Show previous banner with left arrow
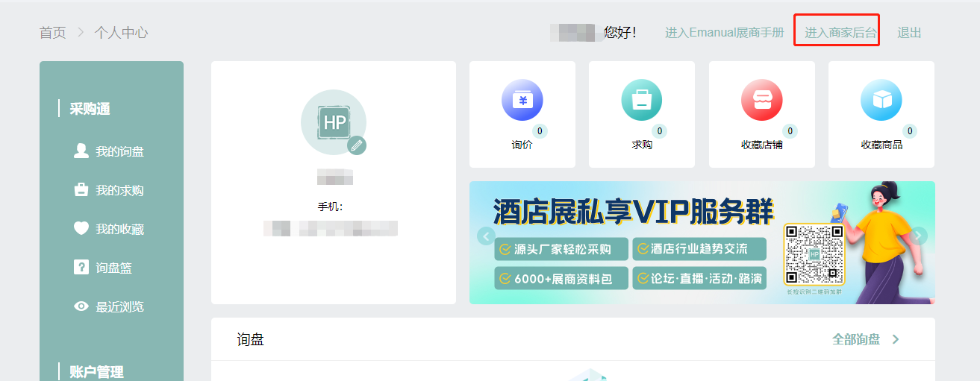Screen dimensions: 980x381 click(x=487, y=236)
